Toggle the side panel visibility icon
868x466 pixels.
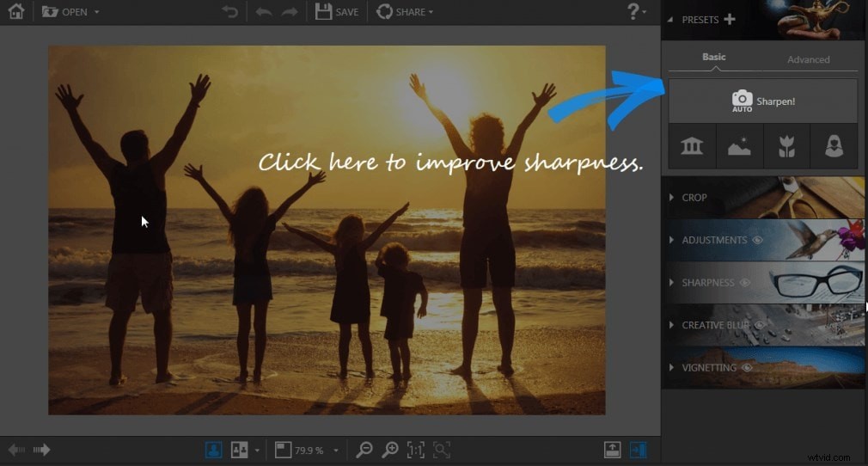click(639, 450)
